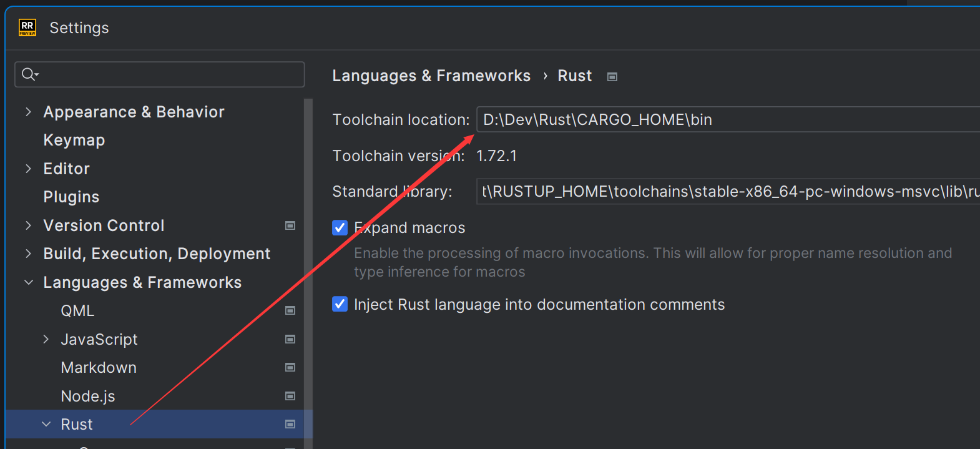980x449 pixels.
Task: Focus the settings search field
Action: [160, 74]
